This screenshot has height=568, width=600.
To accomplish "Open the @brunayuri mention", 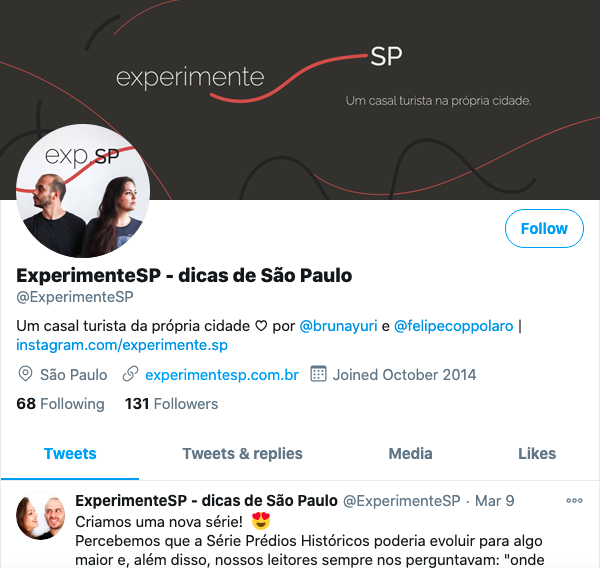I will (338, 326).
